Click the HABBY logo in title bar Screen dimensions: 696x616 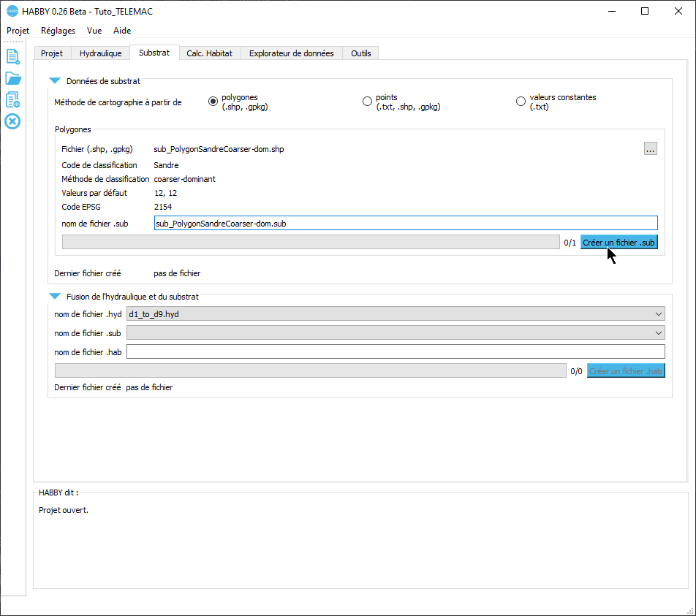tap(12, 11)
